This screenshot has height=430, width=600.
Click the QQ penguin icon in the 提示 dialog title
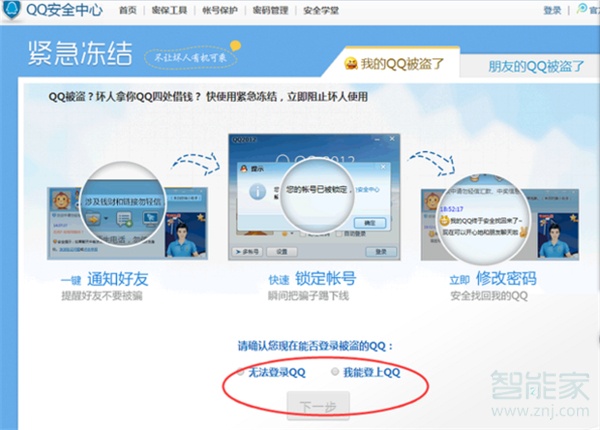coord(244,168)
